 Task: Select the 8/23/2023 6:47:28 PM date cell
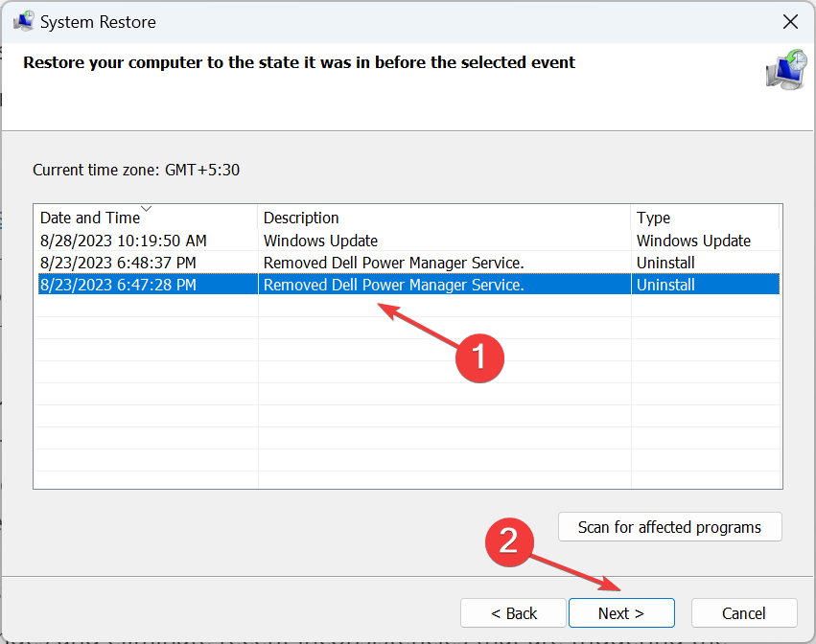pos(119,285)
